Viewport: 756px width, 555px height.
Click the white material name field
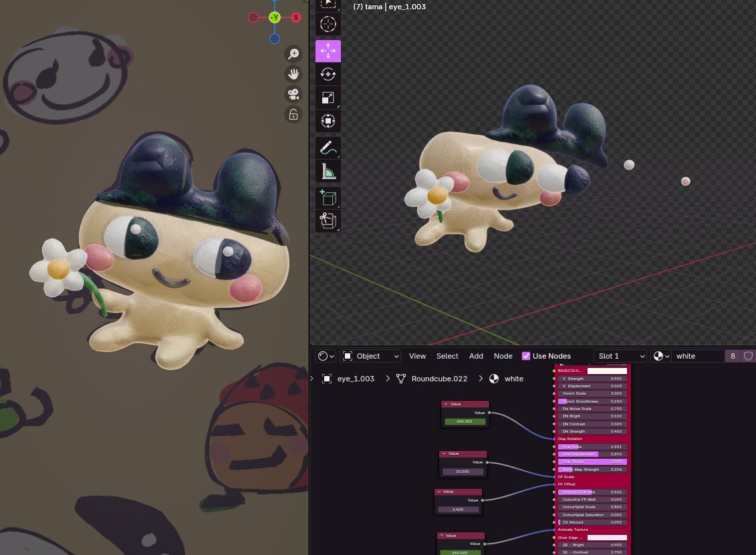tap(698, 356)
